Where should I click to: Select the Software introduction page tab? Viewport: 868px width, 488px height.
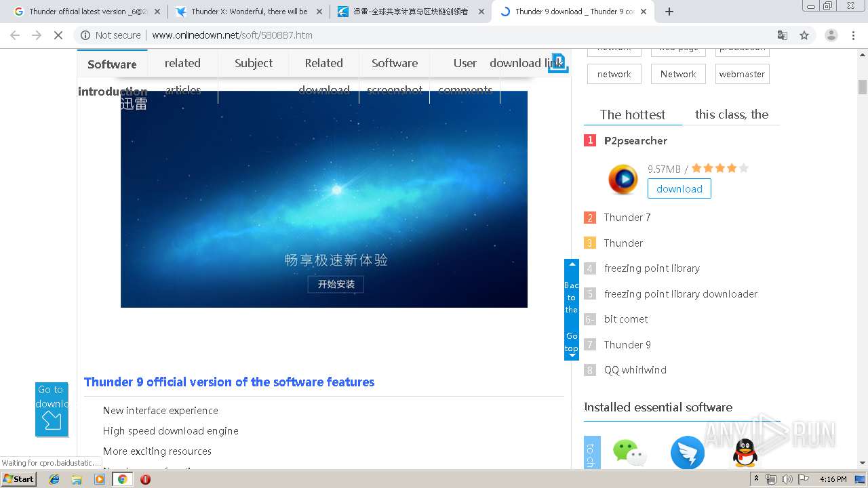click(x=112, y=77)
